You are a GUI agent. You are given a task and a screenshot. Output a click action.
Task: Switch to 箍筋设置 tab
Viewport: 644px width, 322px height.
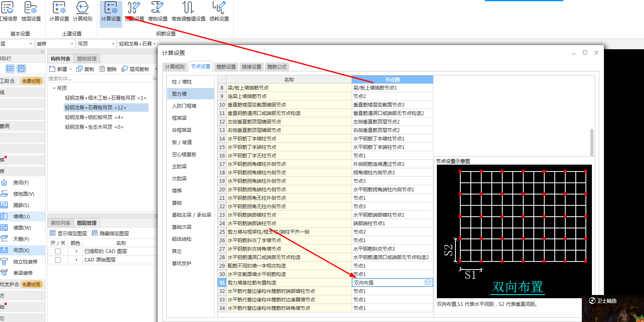pyautogui.click(x=226, y=67)
